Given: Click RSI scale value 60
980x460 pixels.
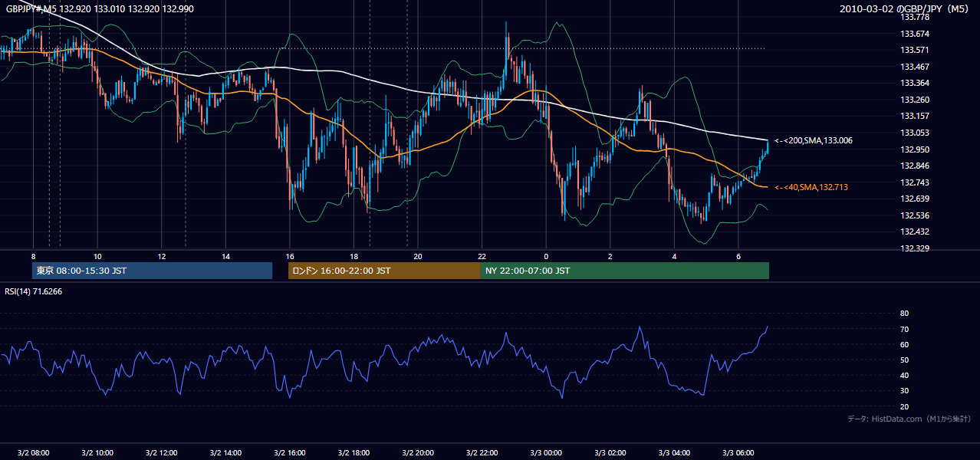Looking at the screenshot, I should (904, 344).
